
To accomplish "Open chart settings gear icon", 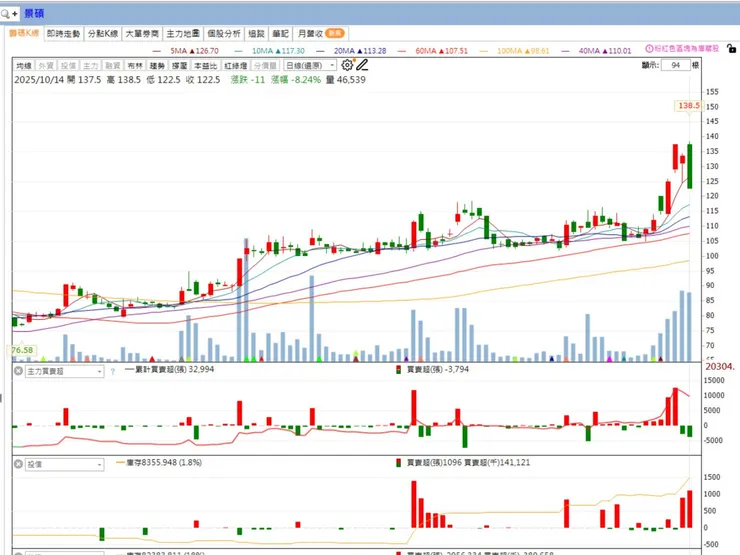I will click(347, 65).
